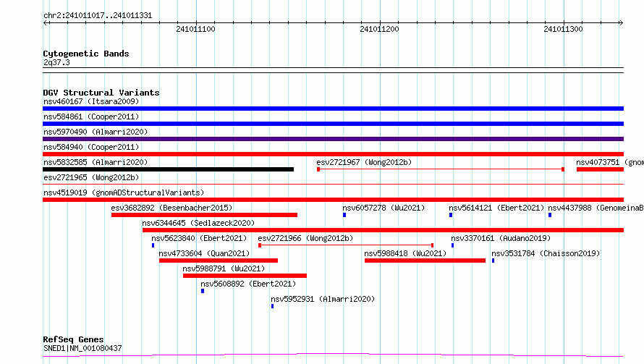Click the red nsv5988418 variant bar
The height and width of the screenshot is (364, 644).
tap(425, 261)
